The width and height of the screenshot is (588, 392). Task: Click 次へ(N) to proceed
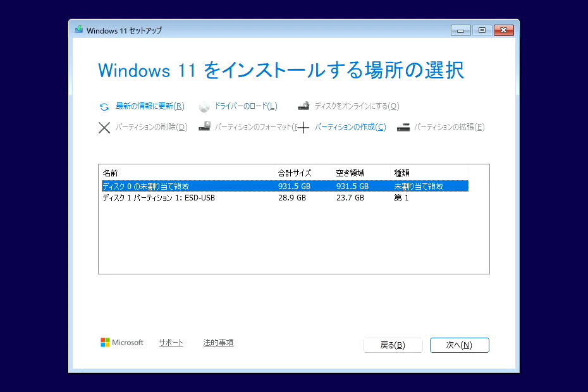click(x=460, y=345)
